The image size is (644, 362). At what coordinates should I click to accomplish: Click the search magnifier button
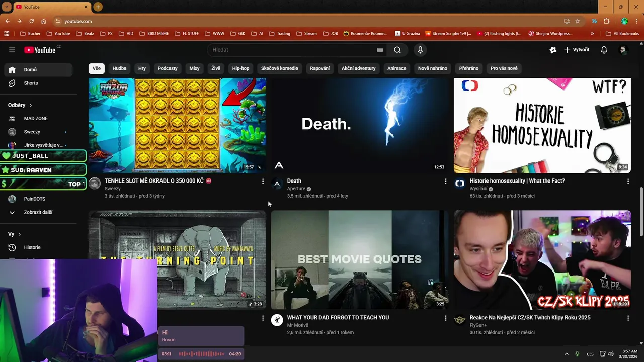click(x=397, y=50)
